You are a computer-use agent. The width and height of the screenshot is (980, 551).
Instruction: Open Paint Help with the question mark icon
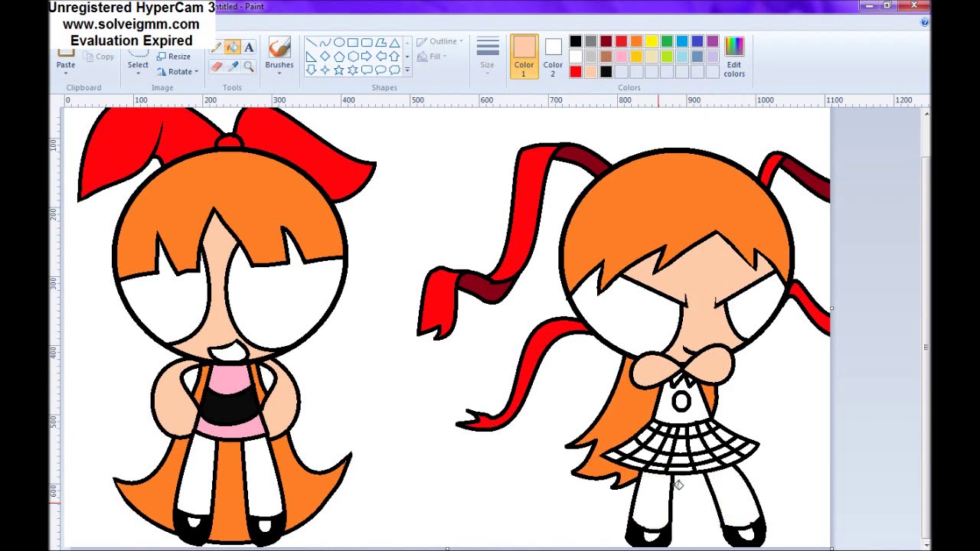[924, 23]
